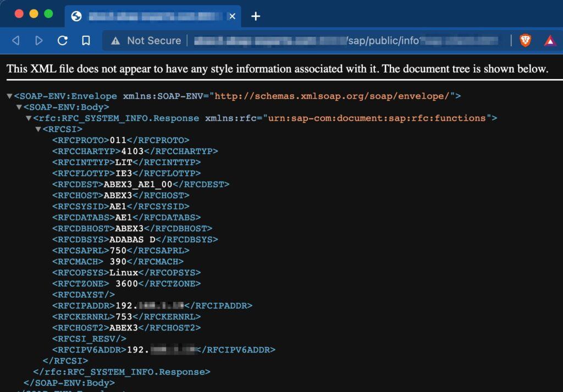Bookmark this page using bookmark icon
The height and width of the screenshot is (392, 563).
click(86, 41)
